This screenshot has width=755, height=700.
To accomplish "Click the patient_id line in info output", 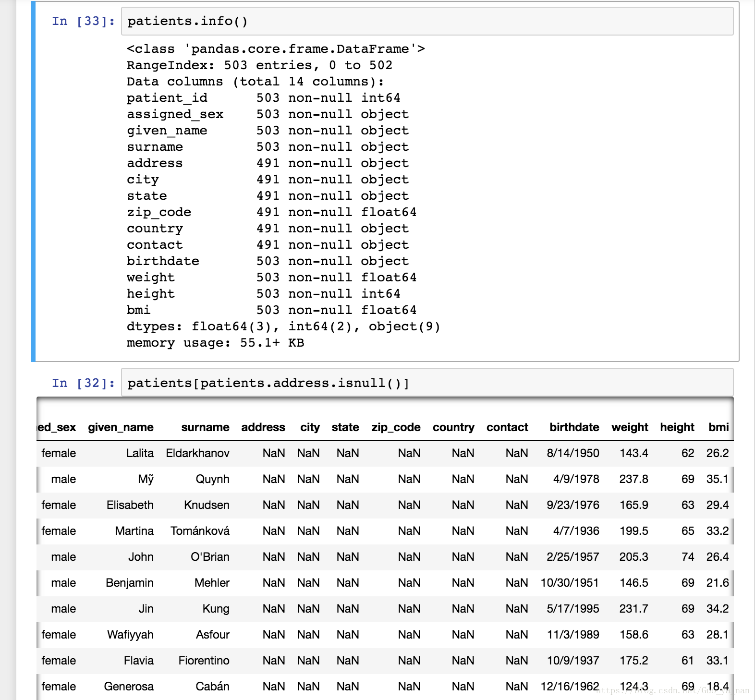I will (263, 98).
